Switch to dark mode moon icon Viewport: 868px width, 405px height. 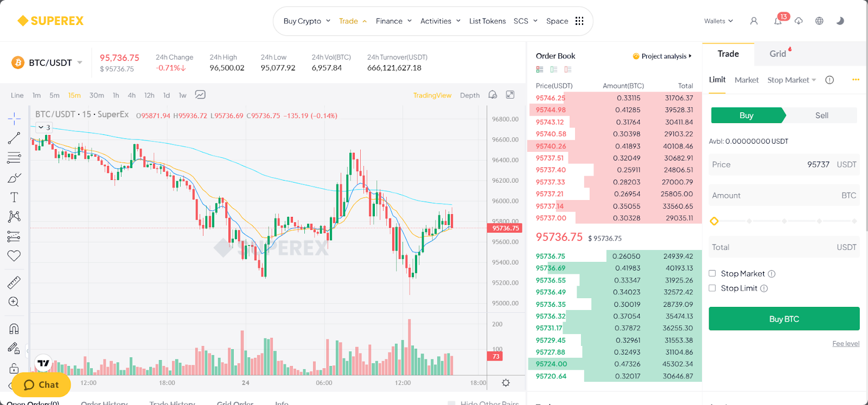840,21
